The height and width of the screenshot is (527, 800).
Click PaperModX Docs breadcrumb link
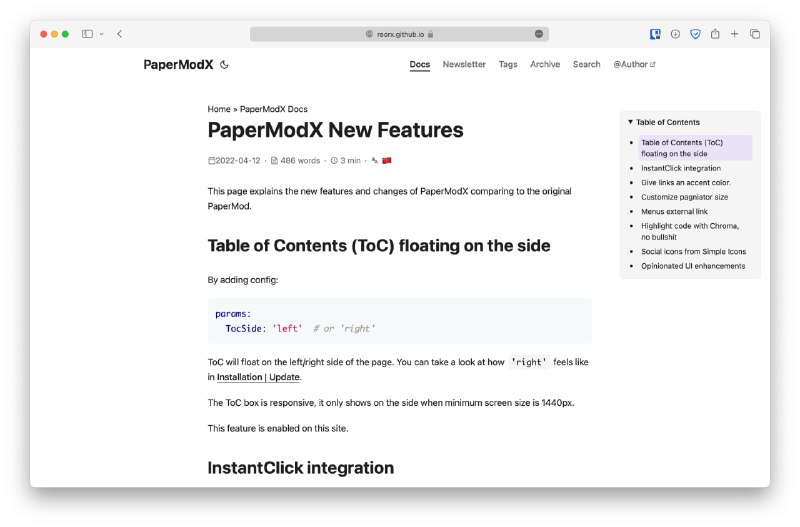click(x=273, y=109)
